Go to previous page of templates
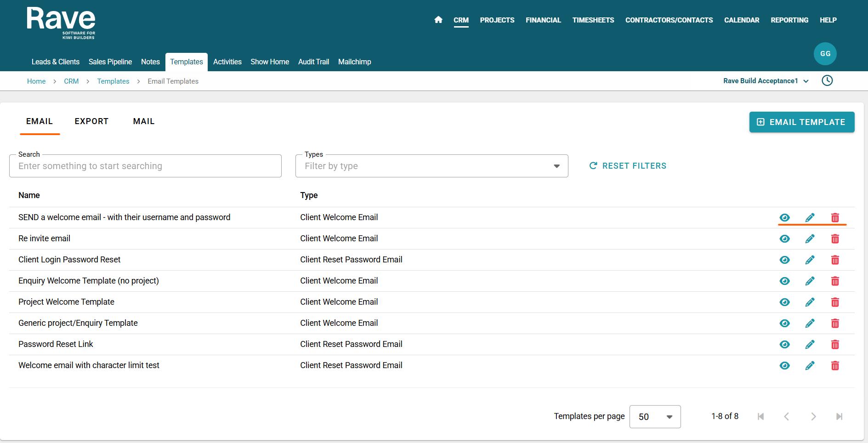868x443 pixels. point(787,416)
